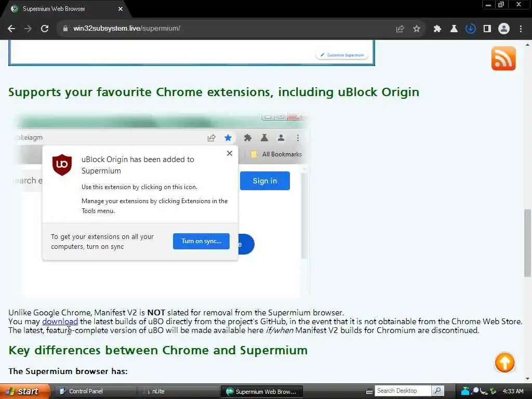Select Supermium Web Browser taskbar button
Screen dimensions: 532x399
262,392
